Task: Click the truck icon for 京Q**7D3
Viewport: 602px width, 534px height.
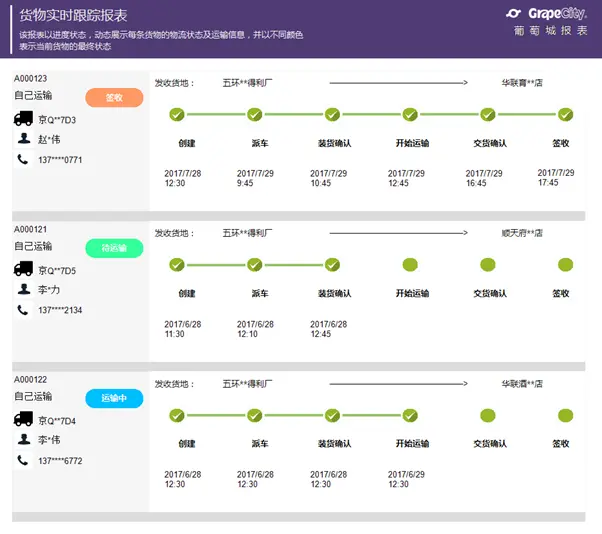Action: pyautogui.click(x=24, y=119)
